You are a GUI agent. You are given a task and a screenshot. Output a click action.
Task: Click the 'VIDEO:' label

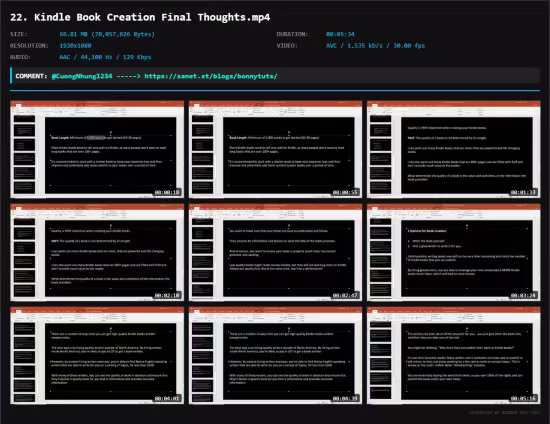[x=287, y=46]
